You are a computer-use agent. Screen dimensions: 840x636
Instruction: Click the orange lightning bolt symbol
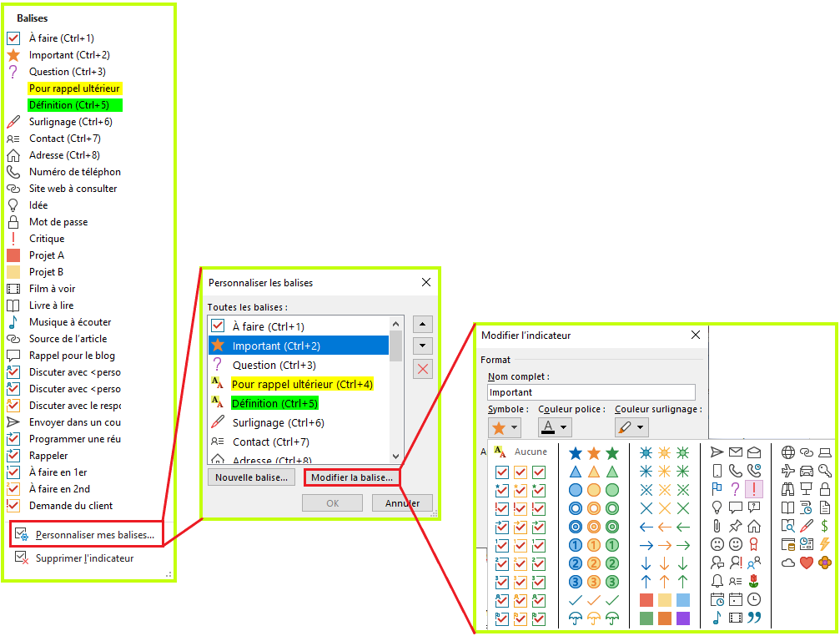824,544
